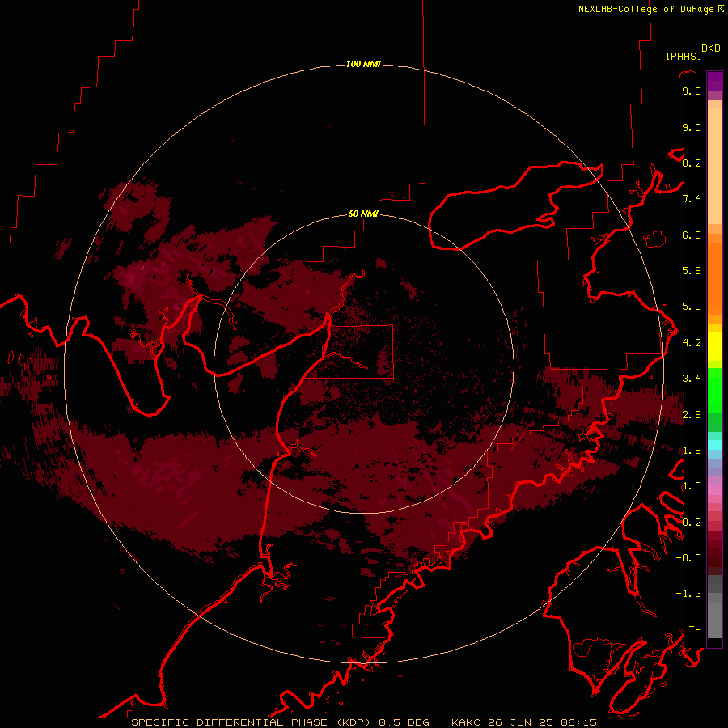Click the 9.0 legend value
Viewport: 728px width, 728px height.
692,127
